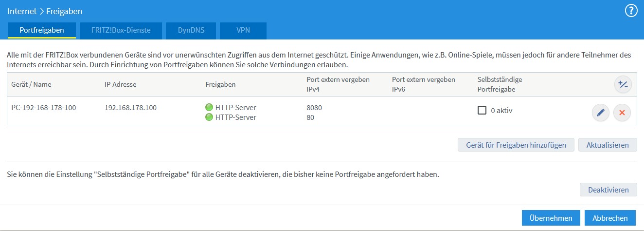Click the IP address 192.168.178.100

click(x=130, y=108)
